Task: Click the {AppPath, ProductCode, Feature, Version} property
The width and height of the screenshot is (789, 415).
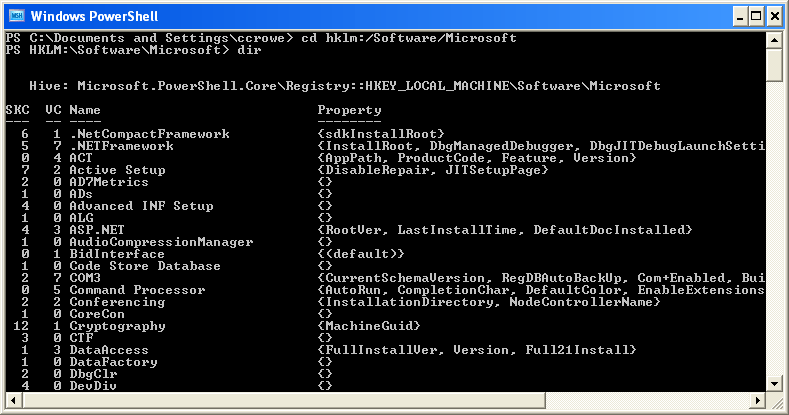Action: point(477,158)
